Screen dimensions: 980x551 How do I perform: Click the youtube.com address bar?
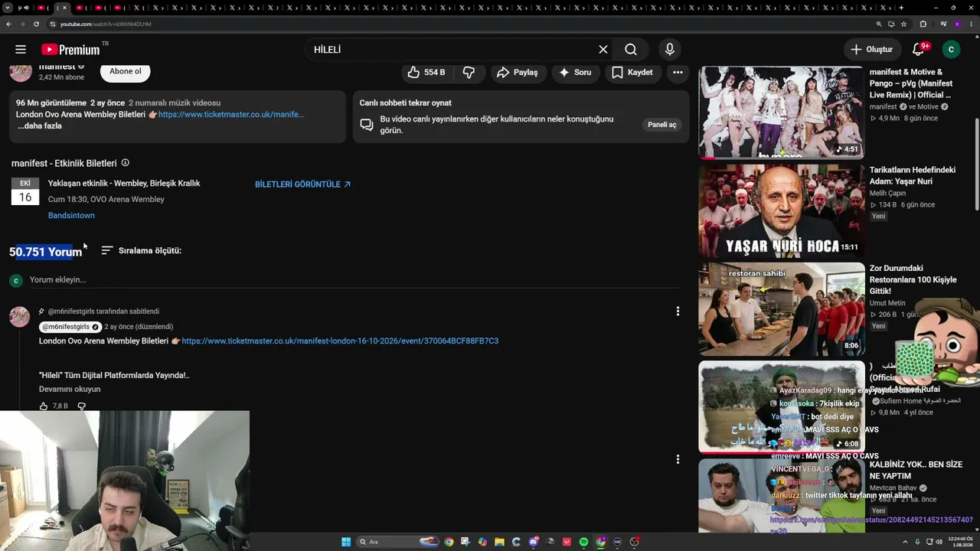click(459, 24)
